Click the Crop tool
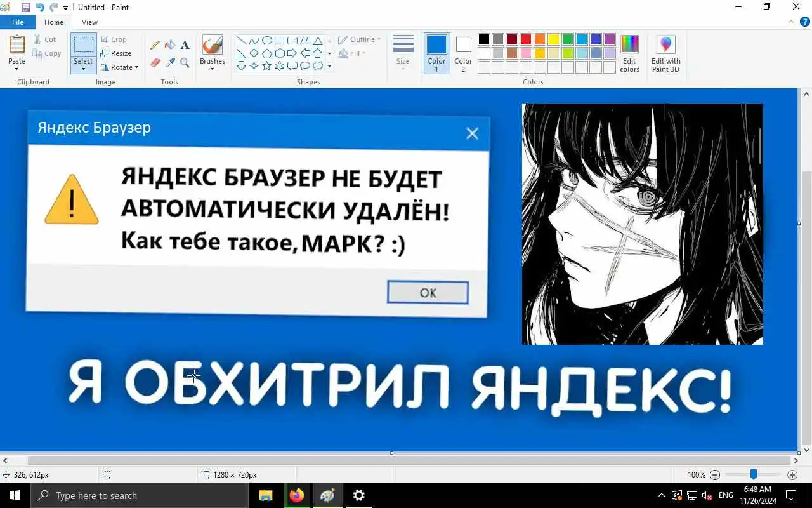Image resolution: width=812 pixels, height=508 pixels. pos(114,39)
